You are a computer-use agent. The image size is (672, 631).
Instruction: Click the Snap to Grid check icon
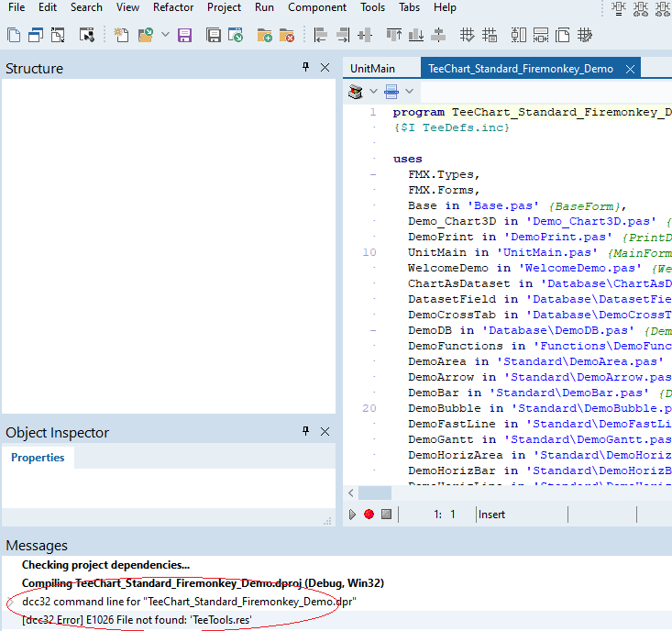[x=468, y=35]
